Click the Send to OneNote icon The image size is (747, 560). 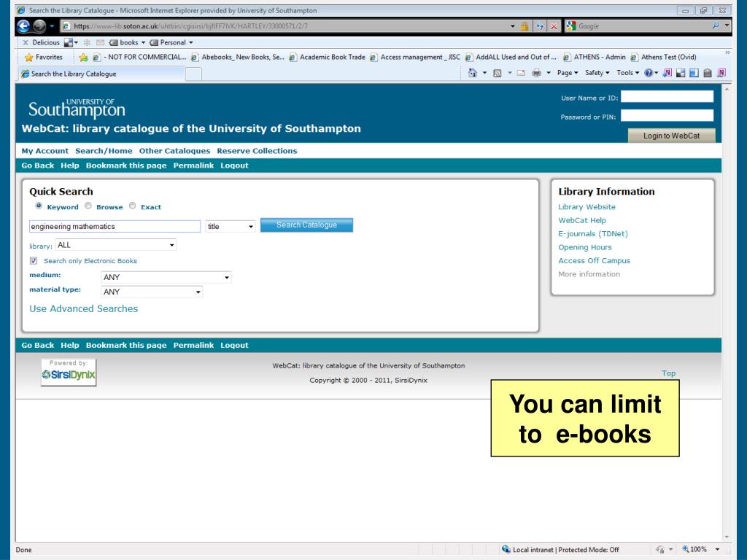667,73
